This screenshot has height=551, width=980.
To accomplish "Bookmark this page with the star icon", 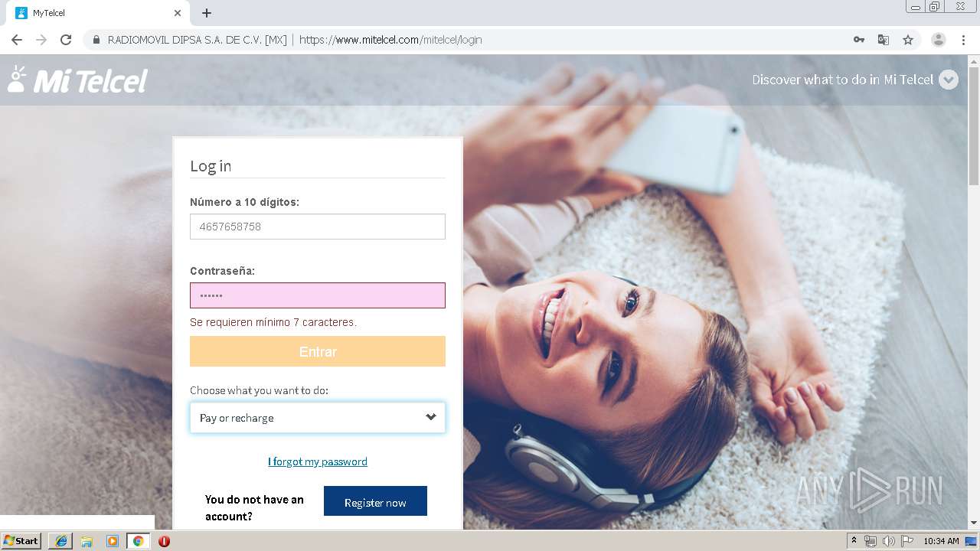I will [x=908, y=40].
